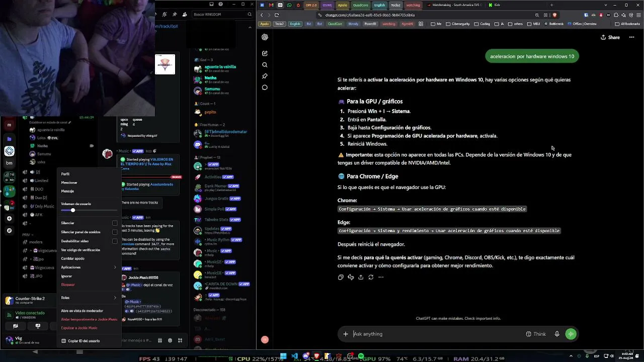Expand Aplicaciones submenu
This screenshot has height=362, width=644.
click(89, 267)
